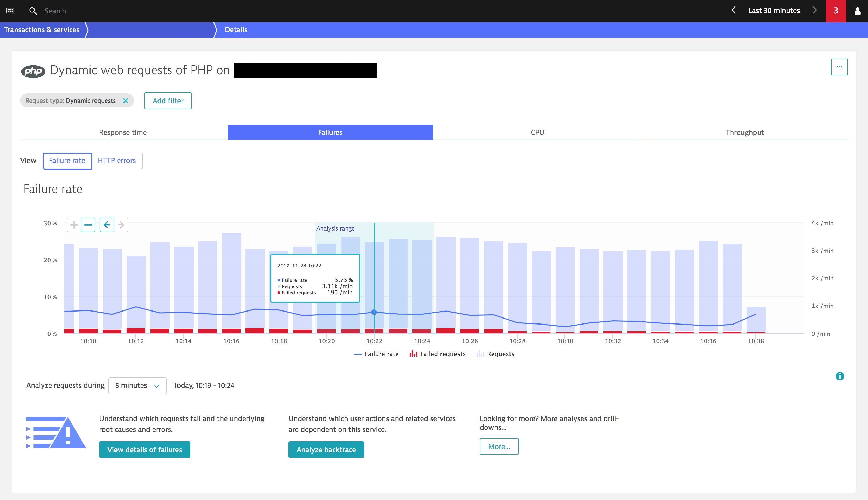Image resolution: width=868 pixels, height=500 pixels.
Task: Remove the Dynamic requests filter
Action: [x=126, y=101]
